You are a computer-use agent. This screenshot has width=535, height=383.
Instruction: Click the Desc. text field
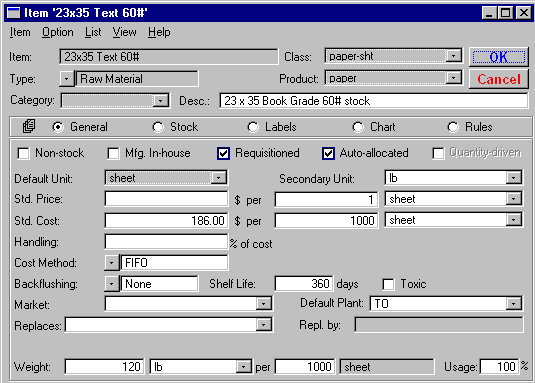point(374,101)
